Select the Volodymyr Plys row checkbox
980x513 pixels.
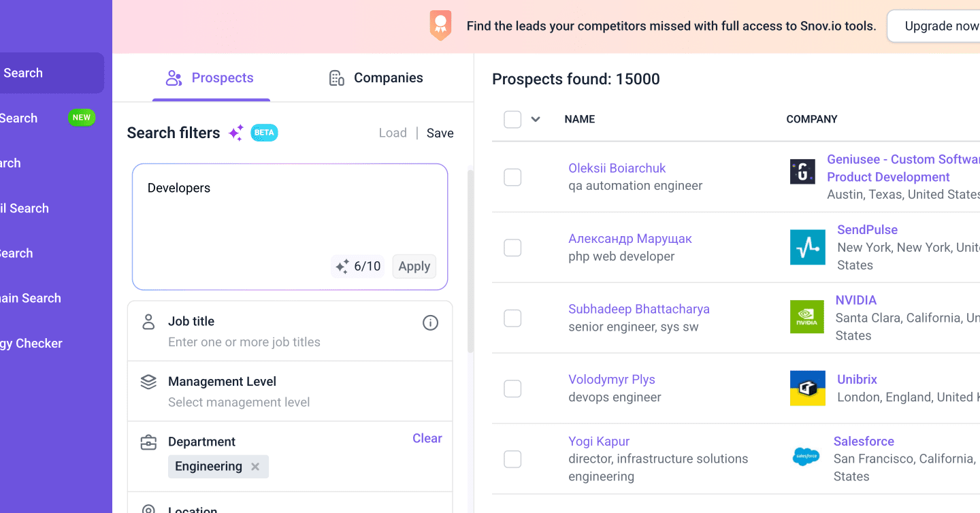click(512, 389)
